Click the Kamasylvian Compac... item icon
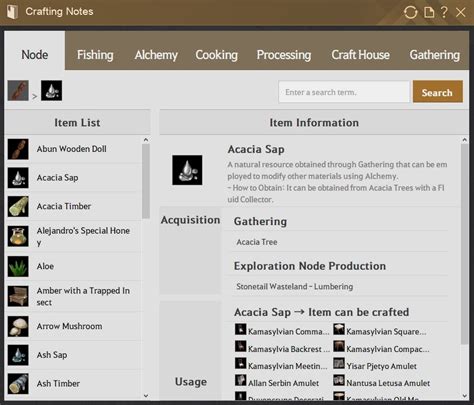The image size is (474, 405). point(339,346)
